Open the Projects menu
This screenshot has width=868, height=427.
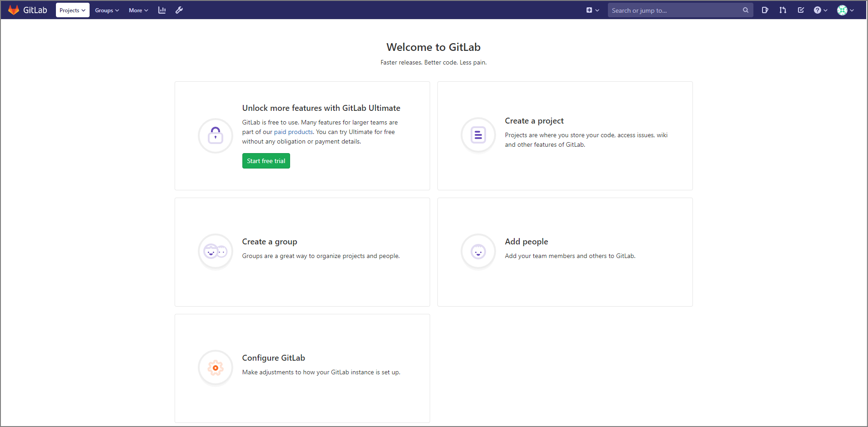tap(72, 10)
